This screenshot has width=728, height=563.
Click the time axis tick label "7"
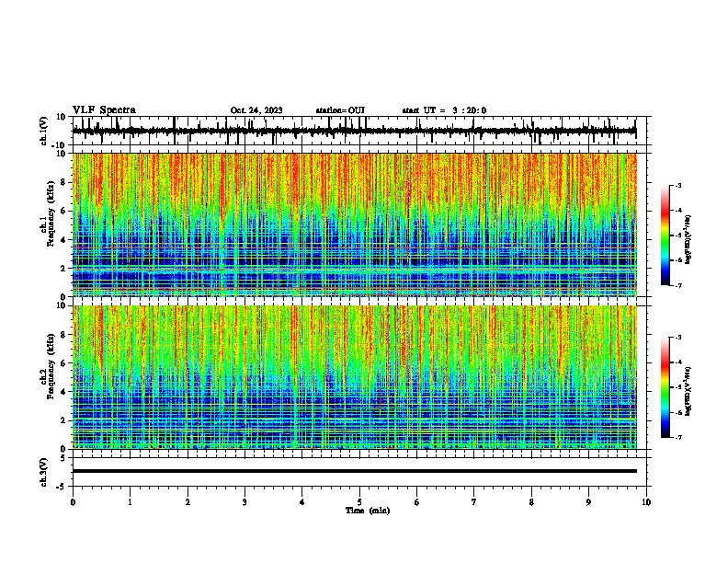click(474, 502)
